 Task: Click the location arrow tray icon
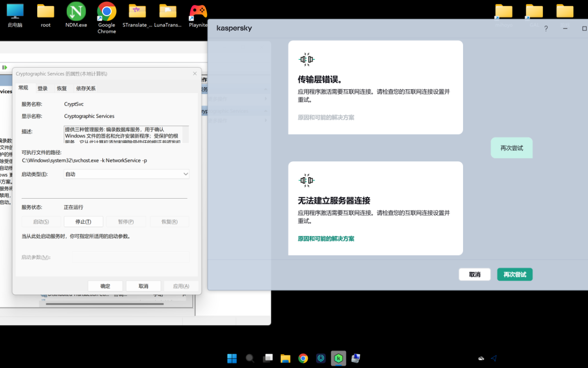[494, 358]
